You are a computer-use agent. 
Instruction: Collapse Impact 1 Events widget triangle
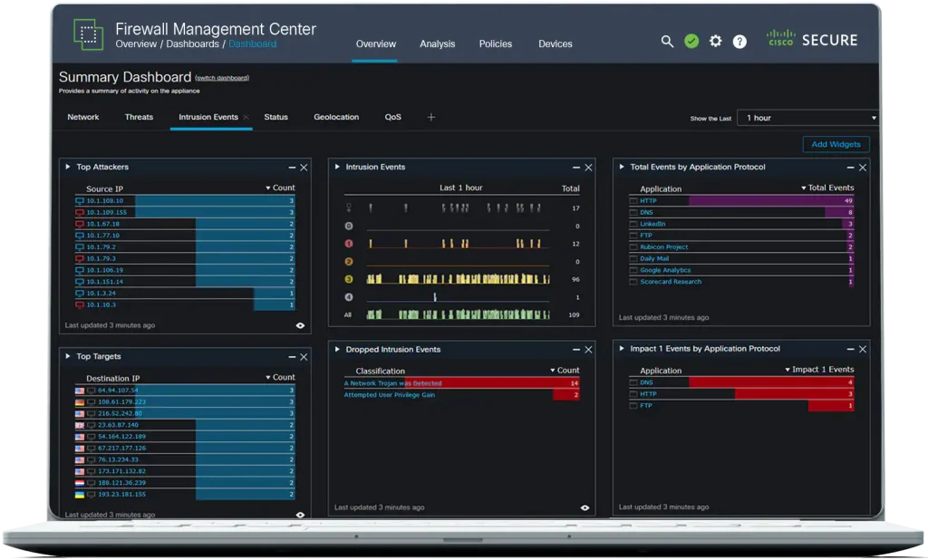pos(622,349)
